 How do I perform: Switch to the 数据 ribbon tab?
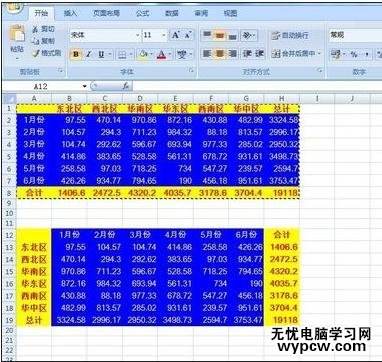(172, 13)
